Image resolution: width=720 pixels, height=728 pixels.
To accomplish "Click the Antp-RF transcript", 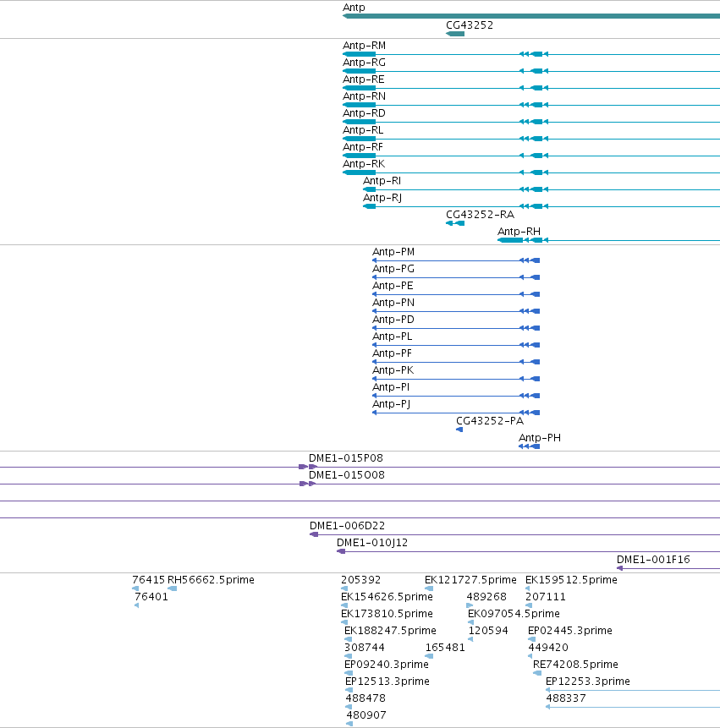I will click(x=531, y=156).
